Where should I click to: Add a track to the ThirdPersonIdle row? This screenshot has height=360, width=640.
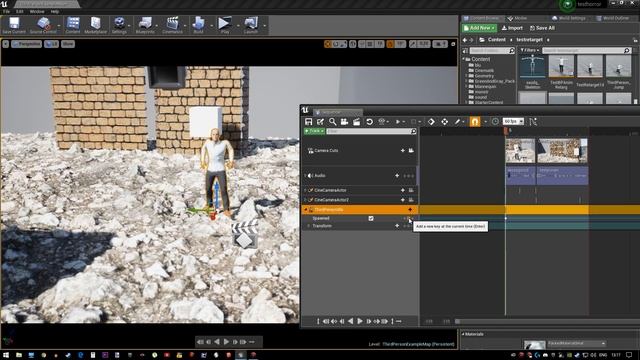pyautogui.click(x=410, y=209)
